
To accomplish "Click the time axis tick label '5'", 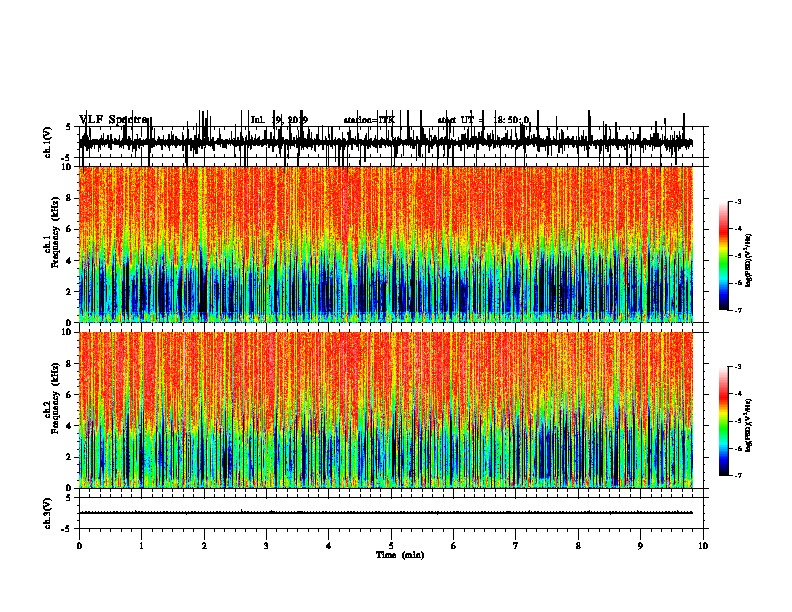I will point(391,546).
